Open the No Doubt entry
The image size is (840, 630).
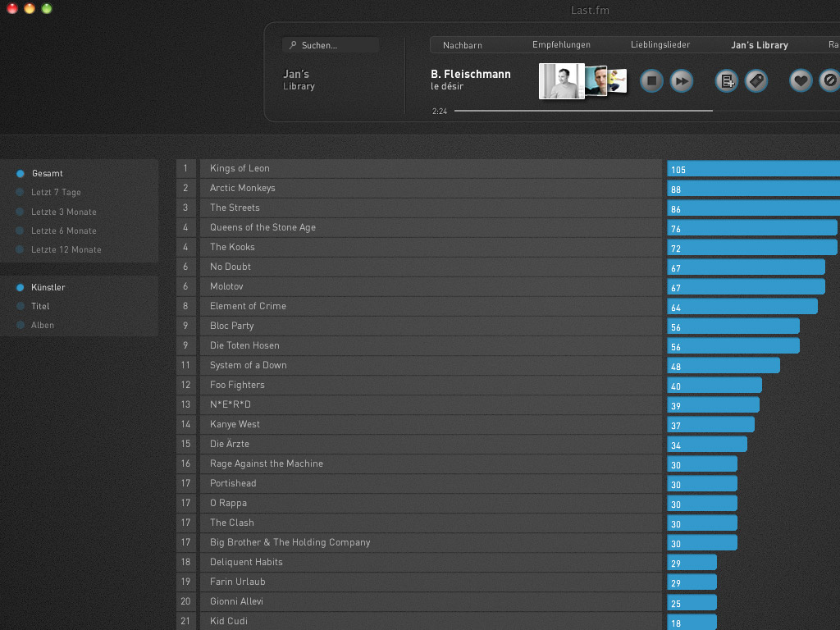pos(431,267)
